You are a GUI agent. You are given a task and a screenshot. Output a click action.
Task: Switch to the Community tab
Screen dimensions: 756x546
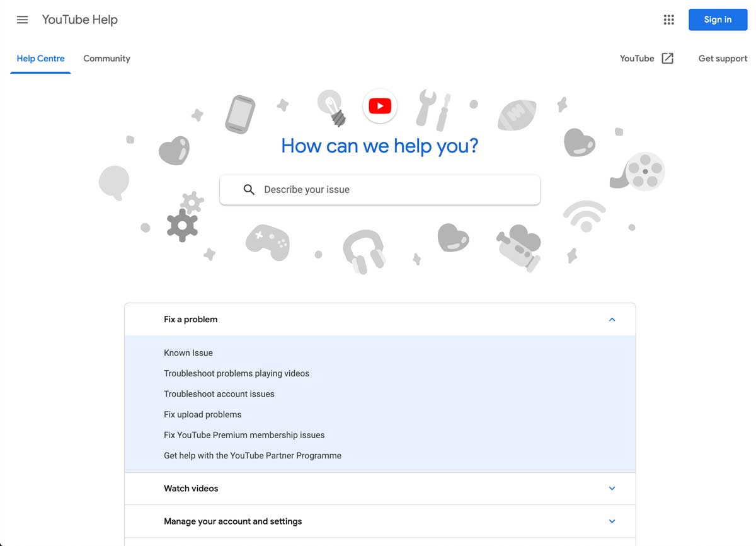tap(106, 59)
